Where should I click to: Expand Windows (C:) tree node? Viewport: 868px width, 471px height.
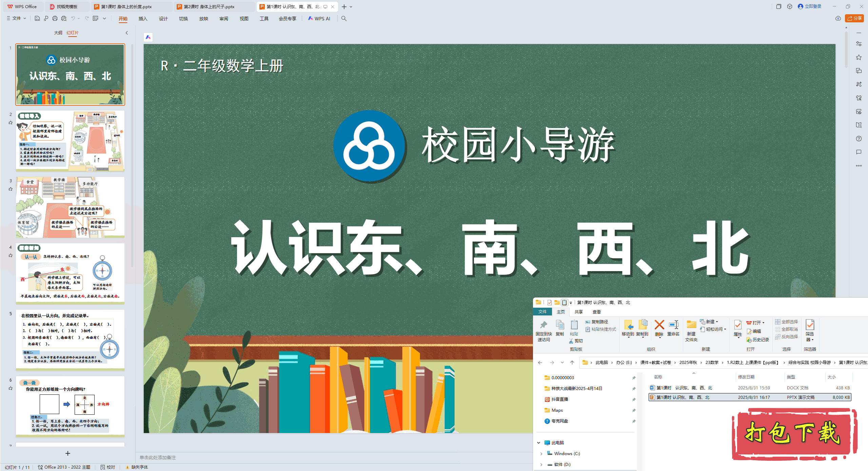point(541,453)
